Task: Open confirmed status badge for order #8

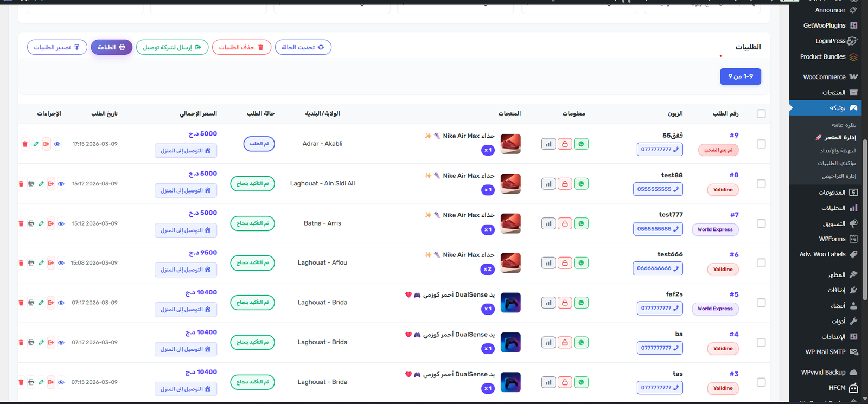Action: (253, 184)
